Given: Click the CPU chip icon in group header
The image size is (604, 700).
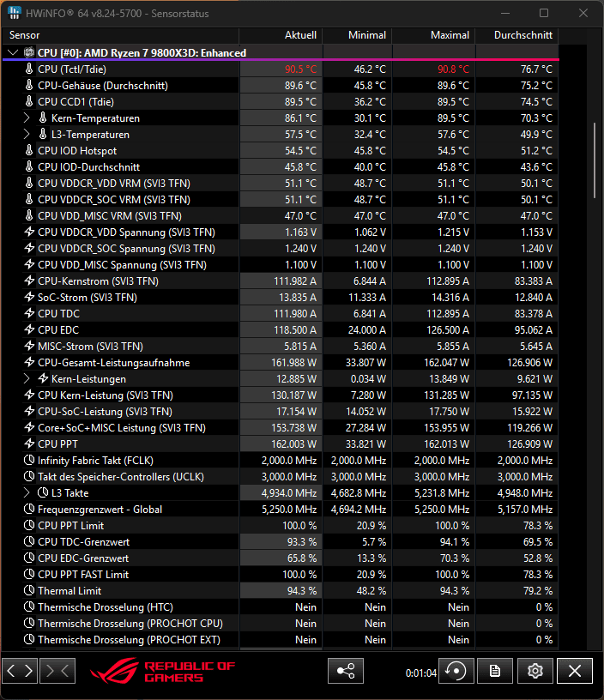Looking at the screenshot, I should [x=29, y=52].
